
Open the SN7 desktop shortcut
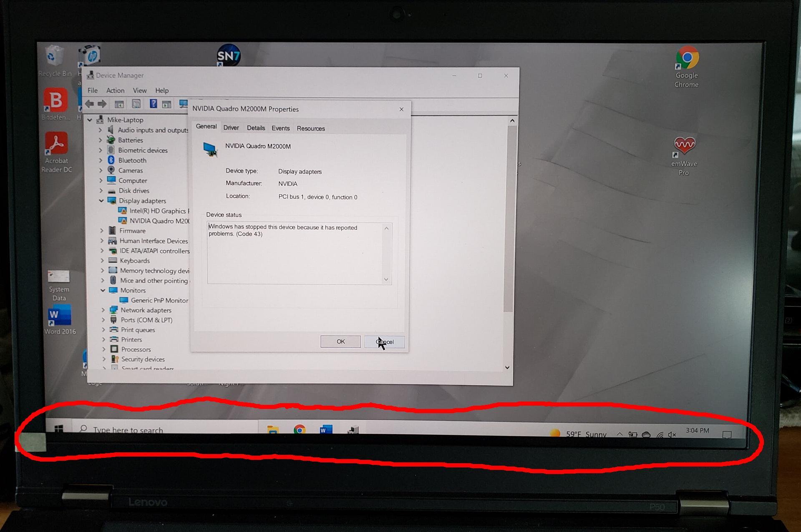[x=229, y=55]
